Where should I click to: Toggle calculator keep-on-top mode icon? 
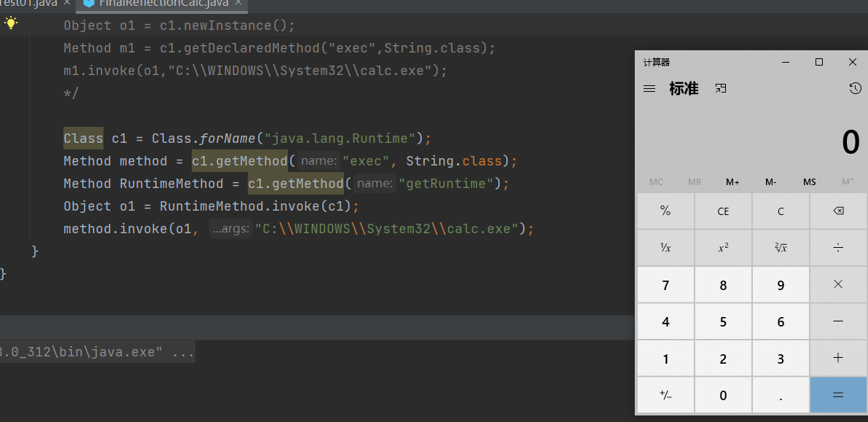(721, 89)
